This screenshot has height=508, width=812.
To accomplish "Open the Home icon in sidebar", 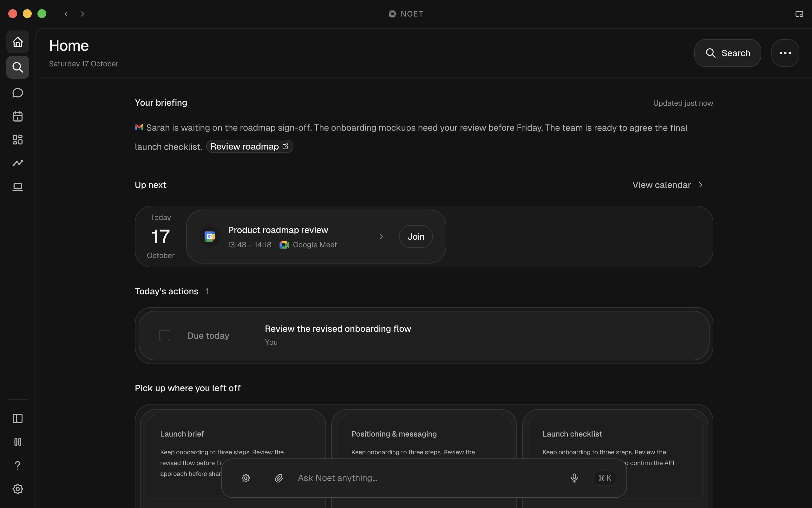I will click(x=18, y=42).
